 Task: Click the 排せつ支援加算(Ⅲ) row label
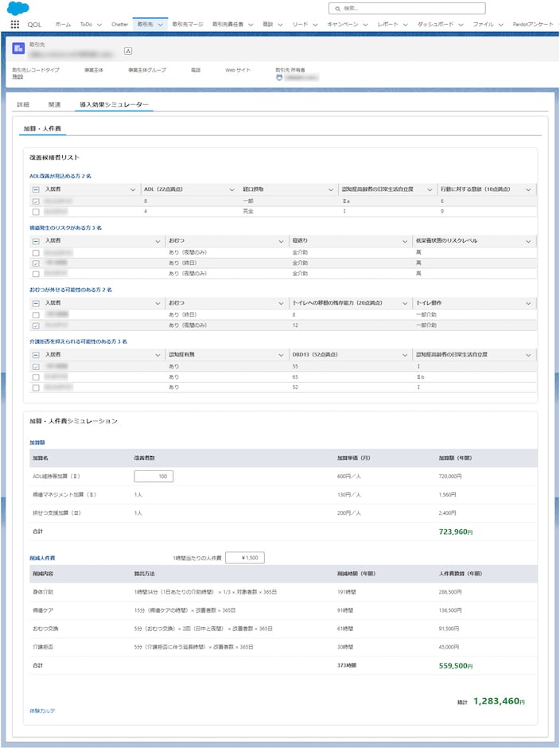click(56, 512)
